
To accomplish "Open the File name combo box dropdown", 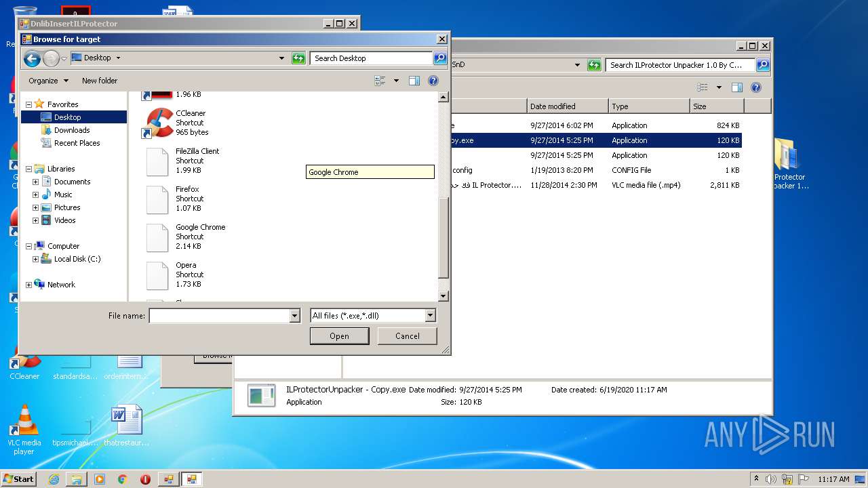I will 294,316.
